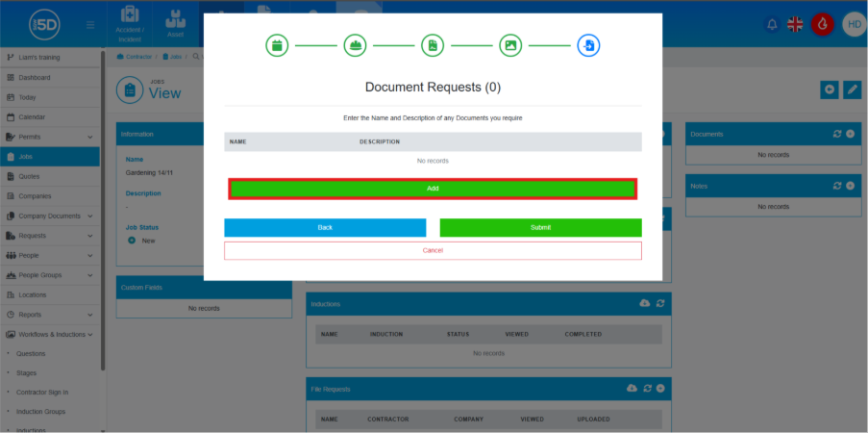
Task: Open the UK flag language selector
Action: [x=795, y=25]
